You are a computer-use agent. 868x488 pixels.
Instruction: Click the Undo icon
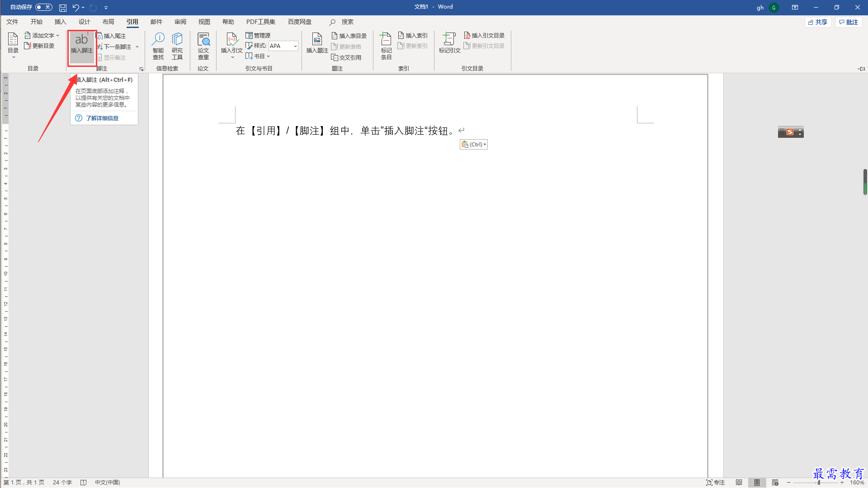click(75, 8)
